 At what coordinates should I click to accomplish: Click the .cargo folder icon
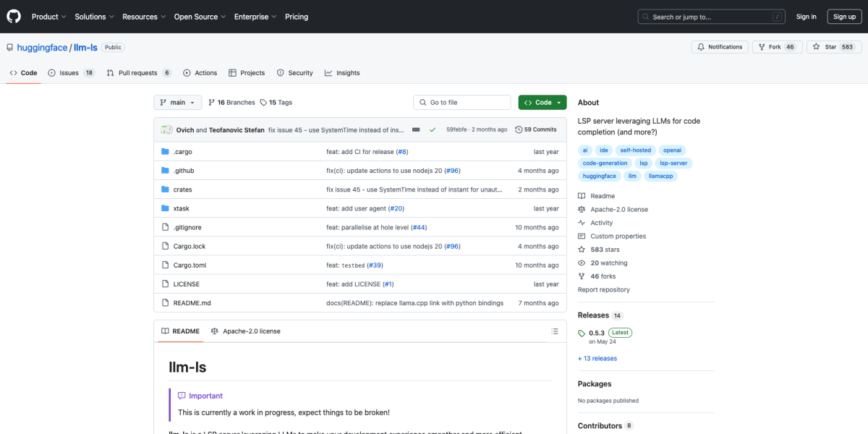166,152
